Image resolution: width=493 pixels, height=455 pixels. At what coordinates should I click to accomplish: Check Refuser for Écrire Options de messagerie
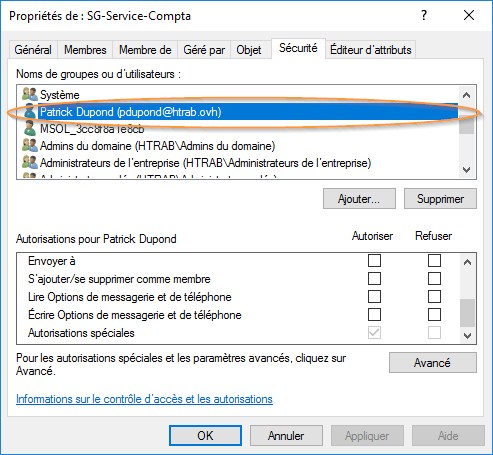click(x=434, y=314)
